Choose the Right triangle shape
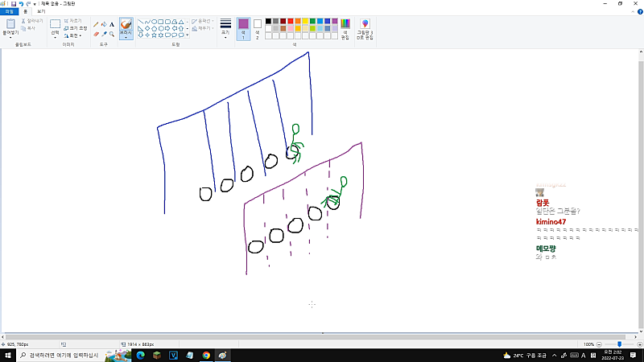Image resolution: width=644 pixels, height=362 pixels. (x=141, y=28)
